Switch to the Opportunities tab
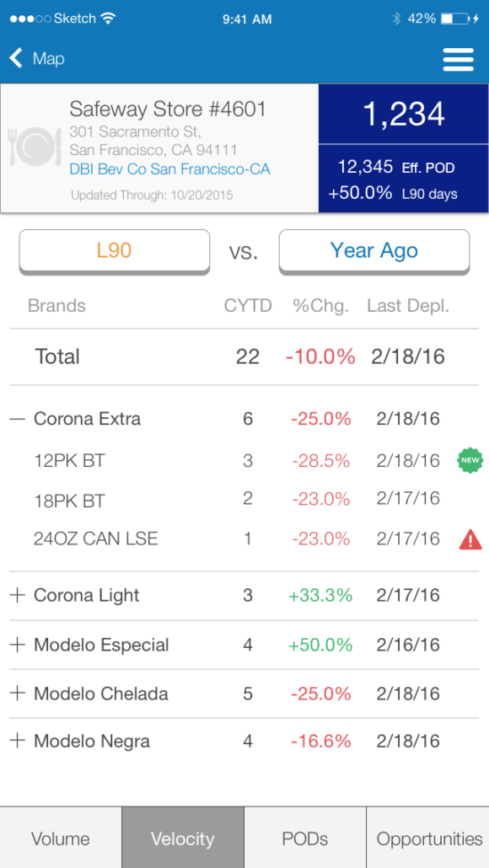Viewport: 489px width, 868px height. point(427,838)
